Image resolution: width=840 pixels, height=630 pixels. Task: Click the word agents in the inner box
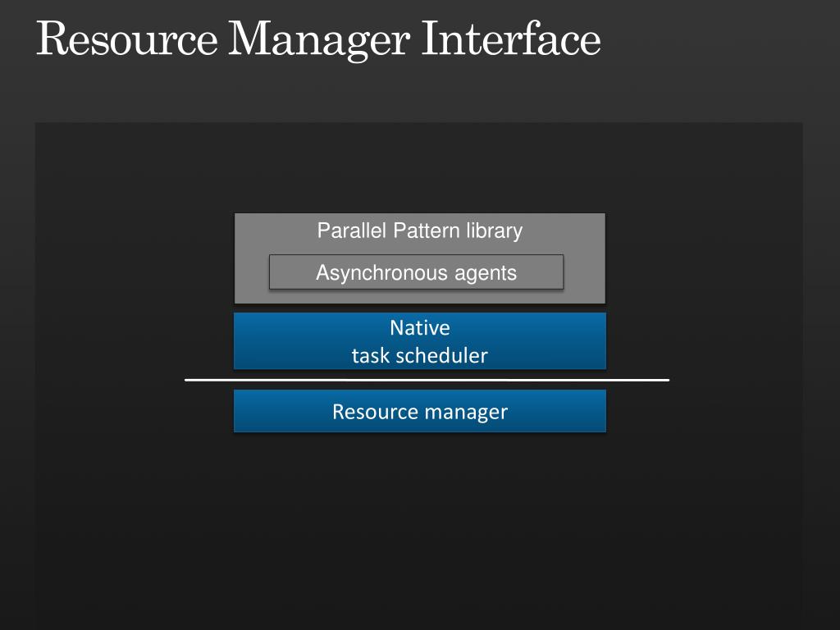pyautogui.click(x=486, y=274)
